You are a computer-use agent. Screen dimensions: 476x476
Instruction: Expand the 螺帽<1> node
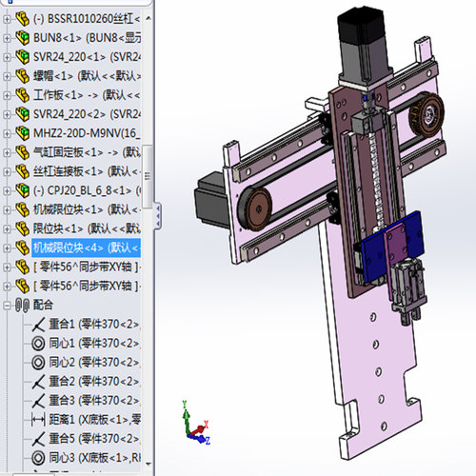point(7,76)
